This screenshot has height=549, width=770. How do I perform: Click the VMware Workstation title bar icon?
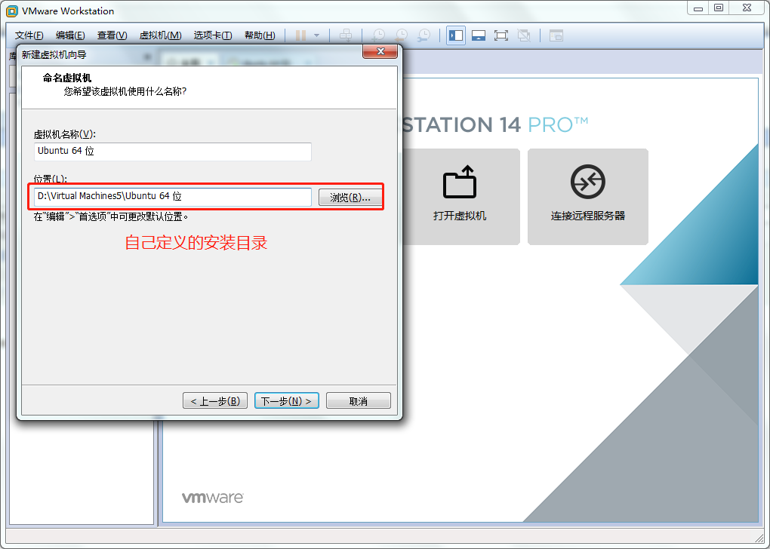(x=12, y=11)
